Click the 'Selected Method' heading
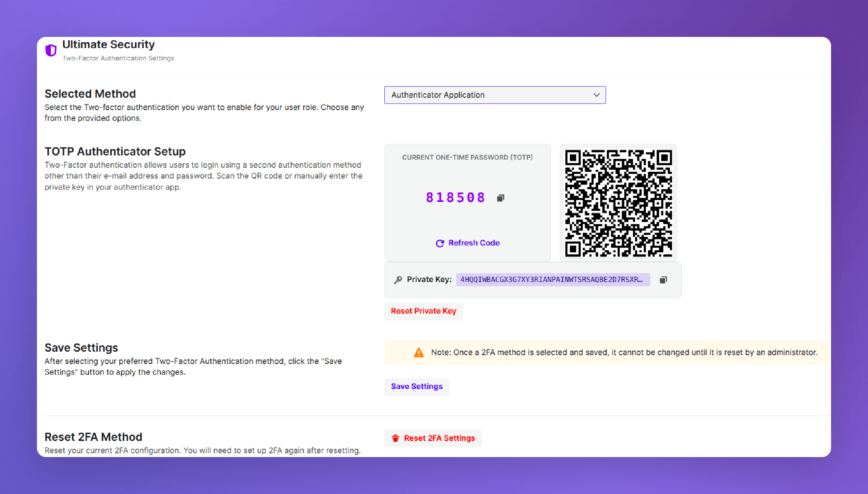This screenshot has height=494, width=868. tap(90, 94)
